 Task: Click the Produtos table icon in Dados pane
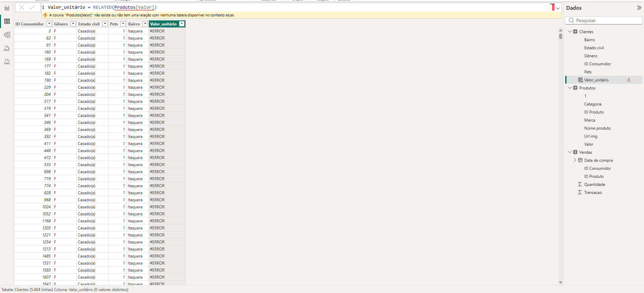pyautogui.click(x=575, y=88)
